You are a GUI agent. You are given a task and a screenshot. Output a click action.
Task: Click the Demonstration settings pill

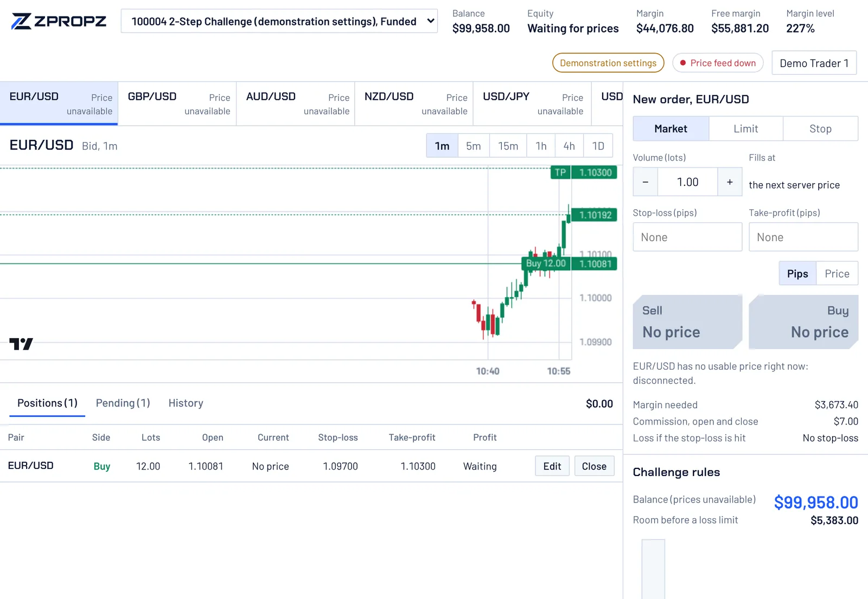pyautogui.click(x=608, y=63)
